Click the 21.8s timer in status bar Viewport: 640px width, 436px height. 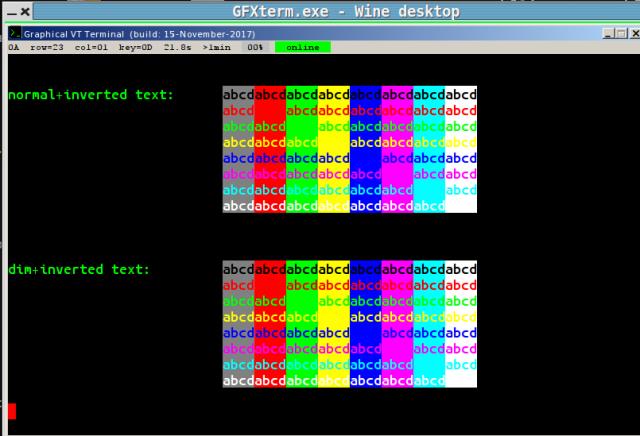tap(178, 47)
